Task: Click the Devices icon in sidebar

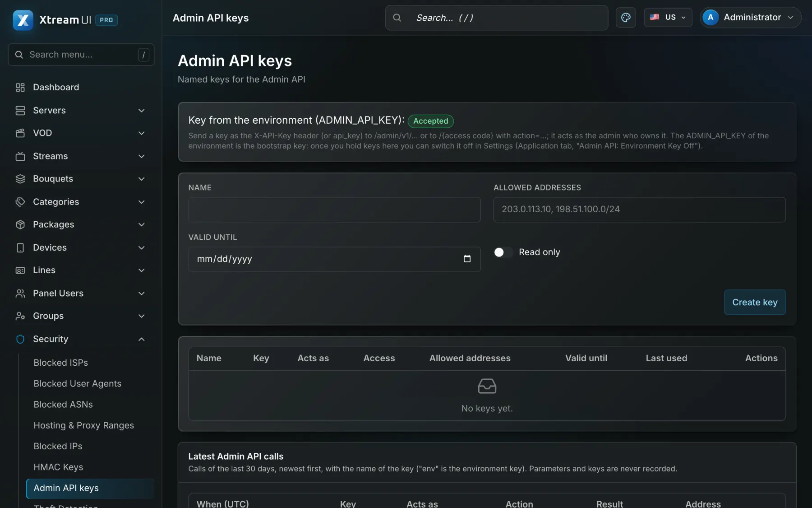Action: pos(20,247)
